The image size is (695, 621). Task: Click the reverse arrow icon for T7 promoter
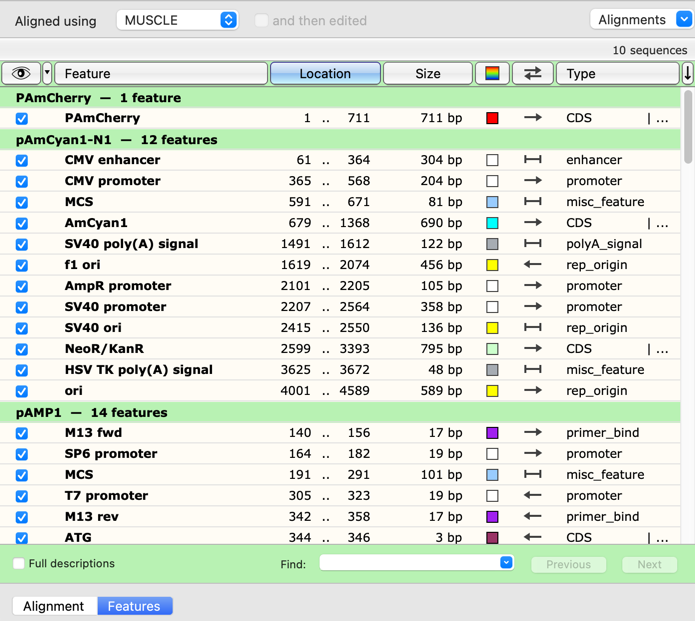532,496
